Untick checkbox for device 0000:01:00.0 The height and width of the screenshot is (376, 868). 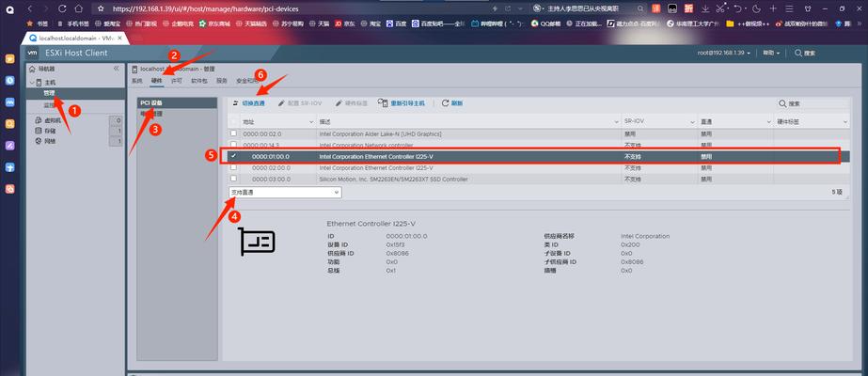233,156
